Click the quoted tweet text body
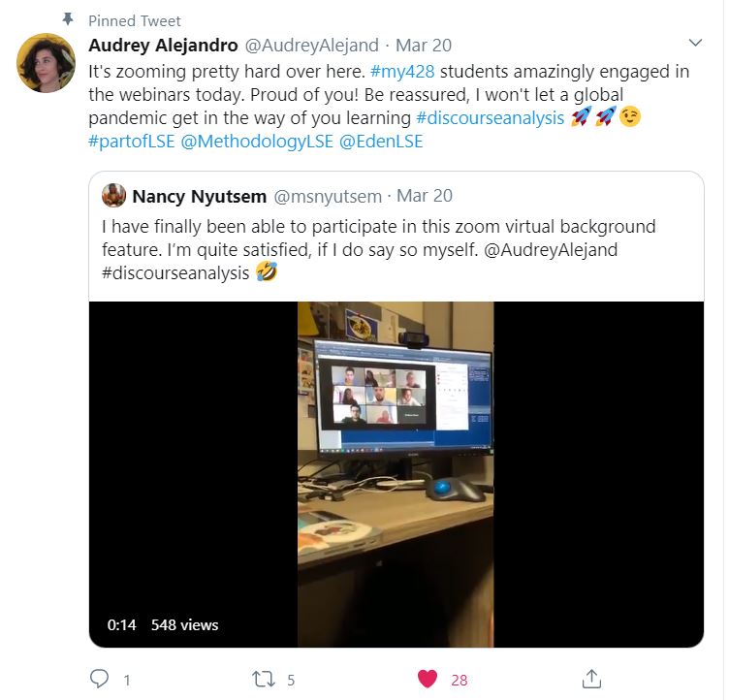The width and height of the screenshot is (729, 700). pos(379,250)
